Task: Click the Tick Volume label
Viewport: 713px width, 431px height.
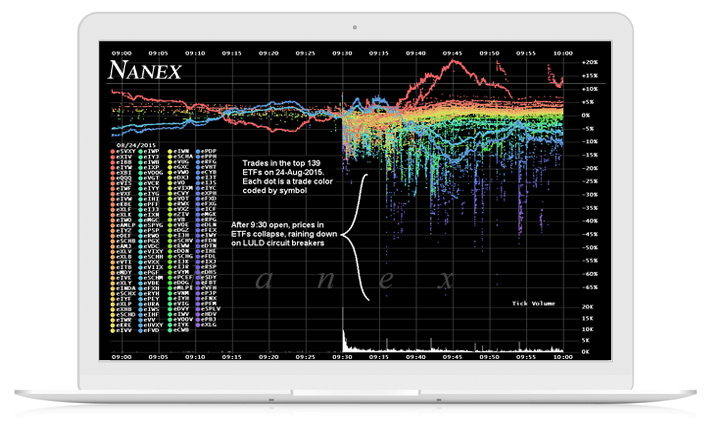Action: click(533, 301)
